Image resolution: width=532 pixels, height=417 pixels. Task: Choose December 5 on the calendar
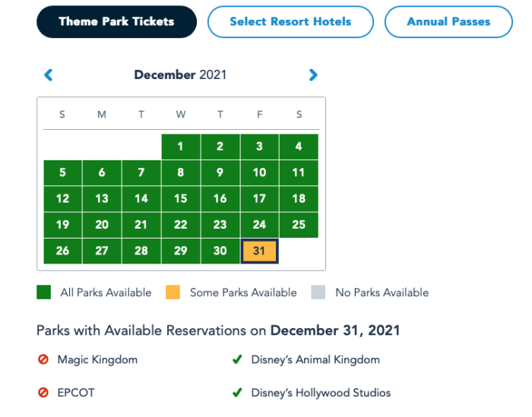click(63, 172)
